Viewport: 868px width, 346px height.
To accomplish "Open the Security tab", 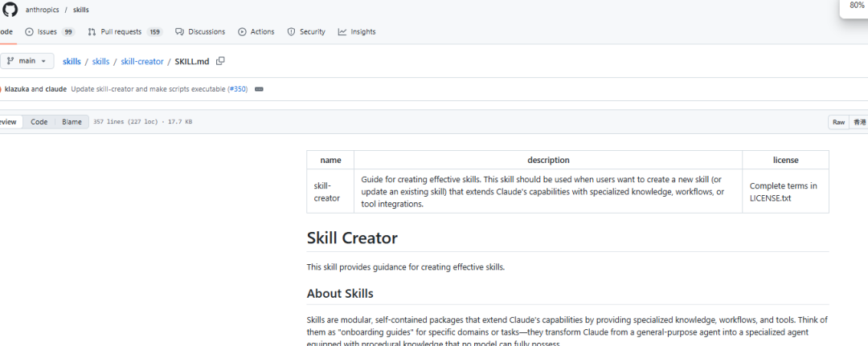I will (306, 32).
